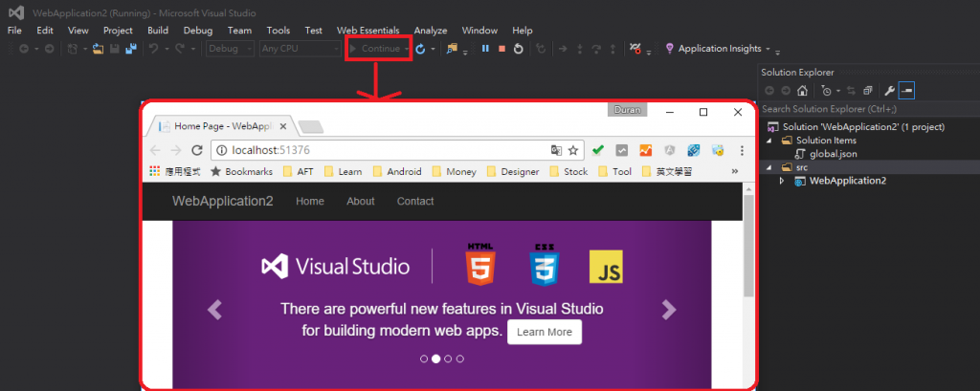Click the Save All toolbar icon

tap(131, 49)
